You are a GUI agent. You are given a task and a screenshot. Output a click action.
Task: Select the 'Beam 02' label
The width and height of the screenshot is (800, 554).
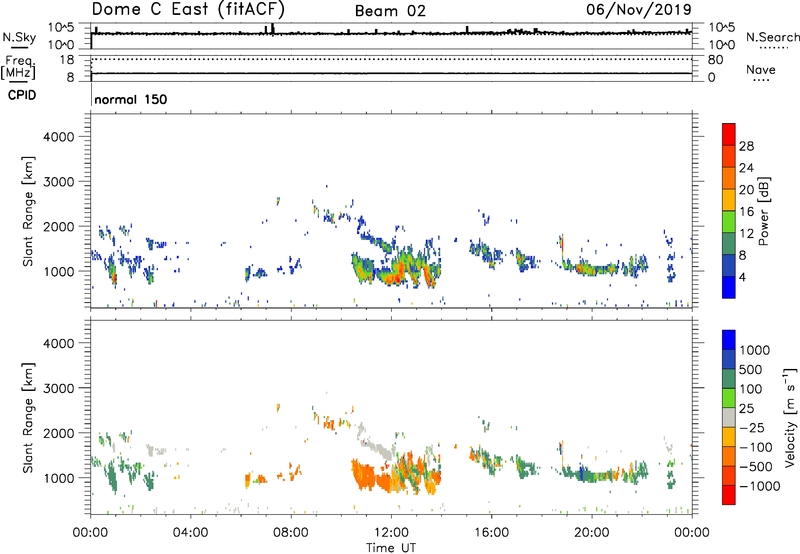[x=390, y=11]
